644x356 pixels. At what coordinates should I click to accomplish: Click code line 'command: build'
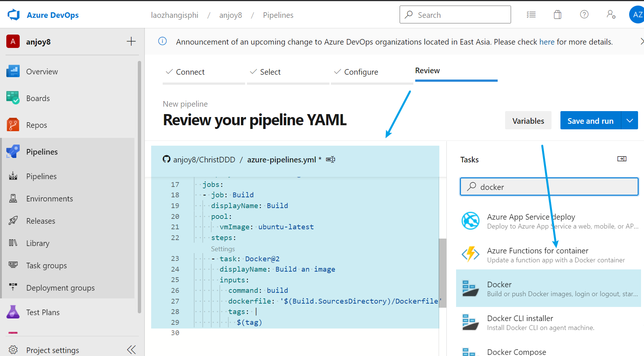(258, 290)
